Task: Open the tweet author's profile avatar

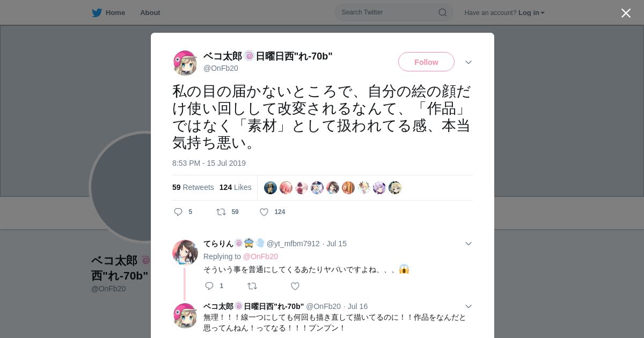Action: [x=185, y=63]
